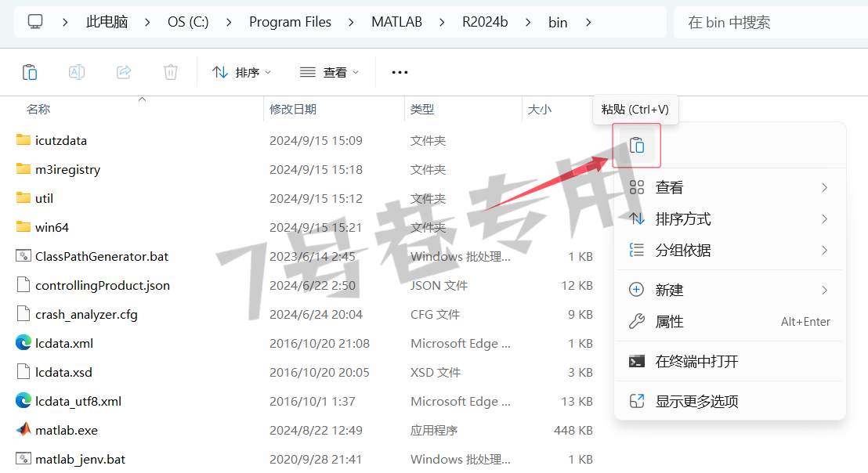Click the 应用程序 type of matlab.exe
This screenshot has height=473, width=868.
click(433, 430)
